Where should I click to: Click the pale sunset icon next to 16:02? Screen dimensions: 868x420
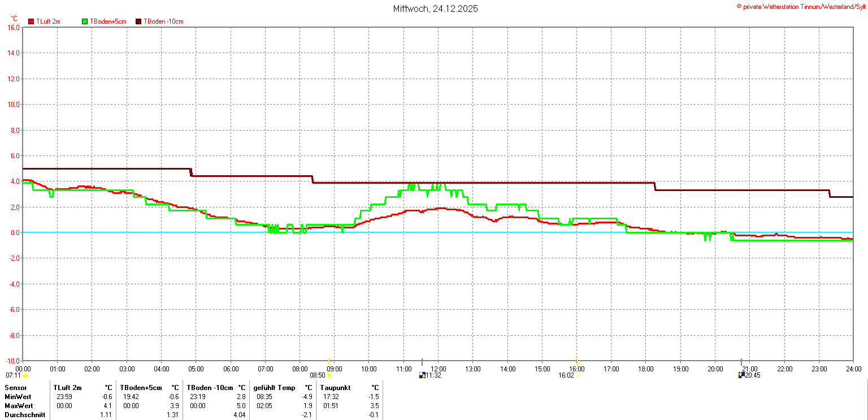[578, 375]
